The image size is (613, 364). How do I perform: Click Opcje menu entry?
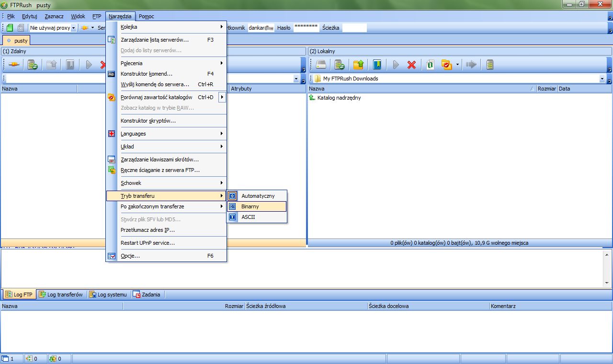pyautogui.click(x=166, y=256)
